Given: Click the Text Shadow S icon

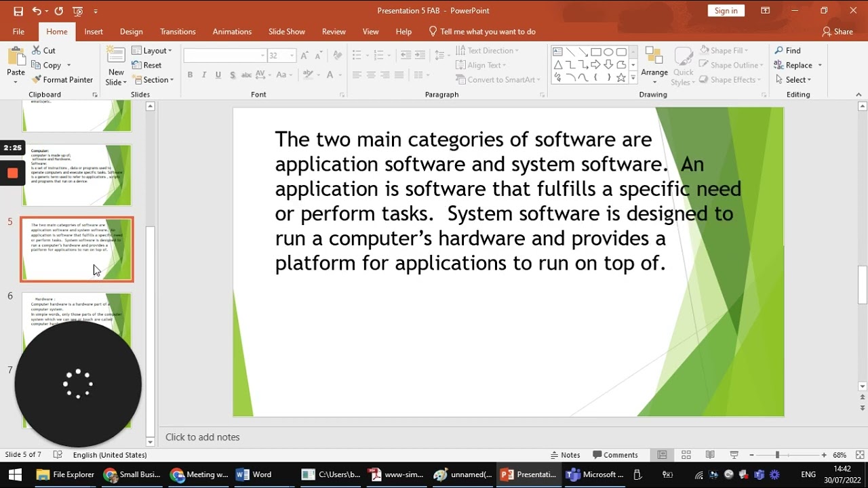Looking at the screenshot, I should pyautogui.click(x=233, y=75).
